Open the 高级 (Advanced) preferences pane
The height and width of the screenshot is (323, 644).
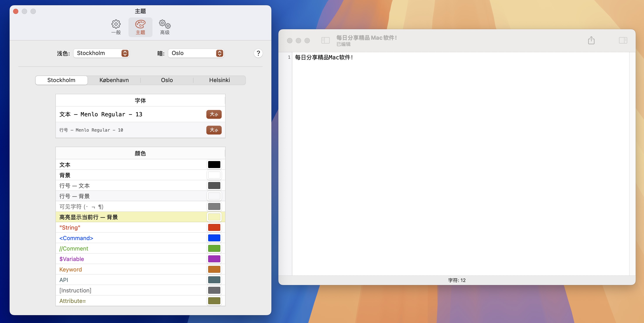(164, 27)
